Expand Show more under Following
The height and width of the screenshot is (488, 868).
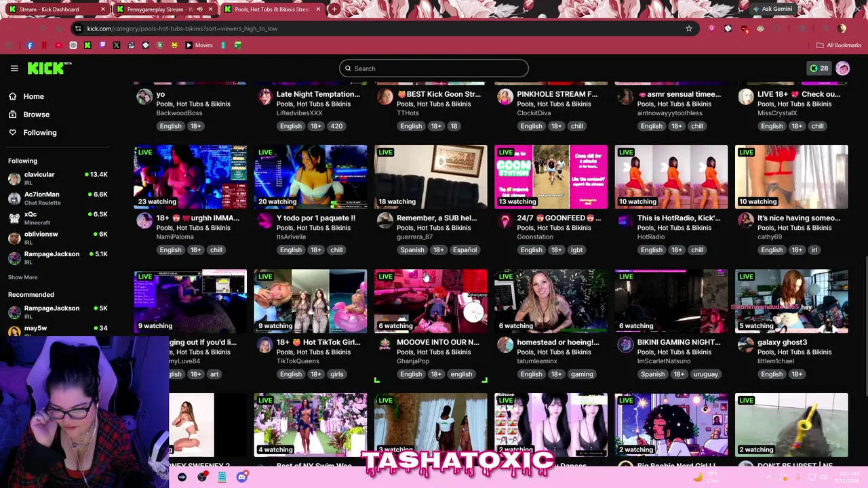pyautogui.click(x=22, y=277)
